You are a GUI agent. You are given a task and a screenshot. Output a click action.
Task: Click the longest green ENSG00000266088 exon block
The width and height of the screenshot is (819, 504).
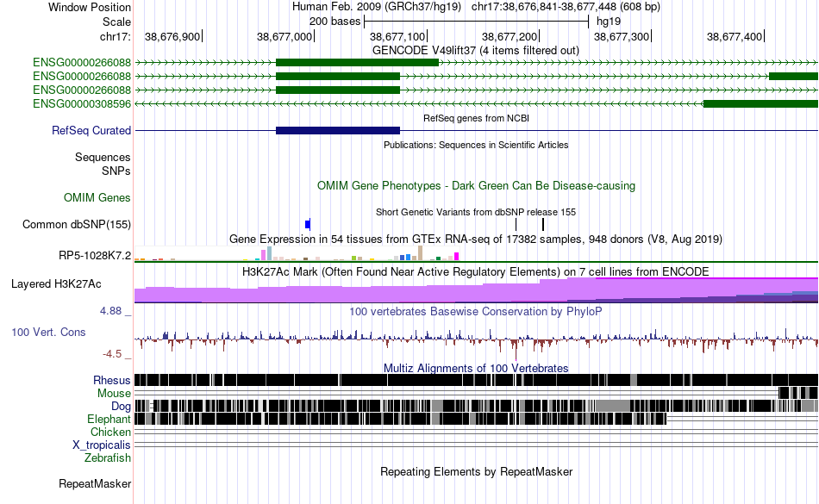tap(357, 63)
